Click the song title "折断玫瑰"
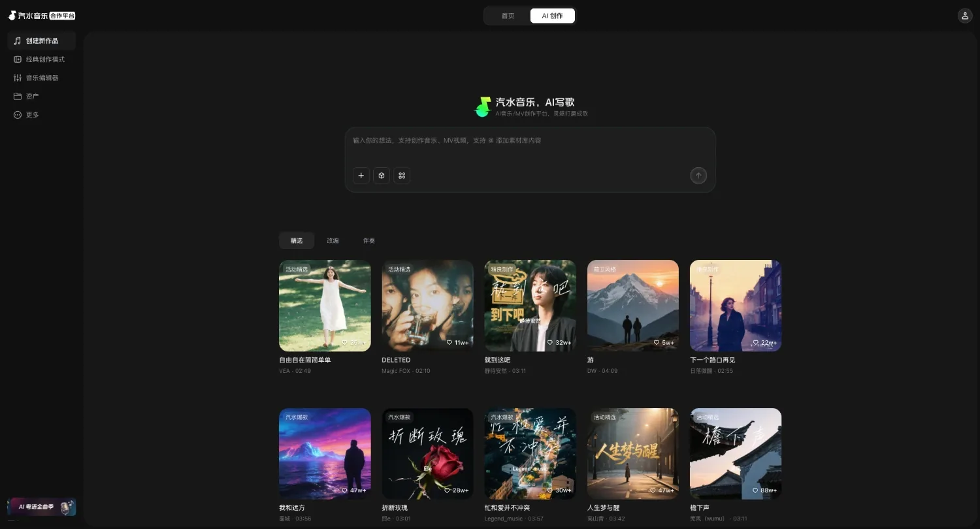This screenshot has width=980, height=529. coord(395,508)
